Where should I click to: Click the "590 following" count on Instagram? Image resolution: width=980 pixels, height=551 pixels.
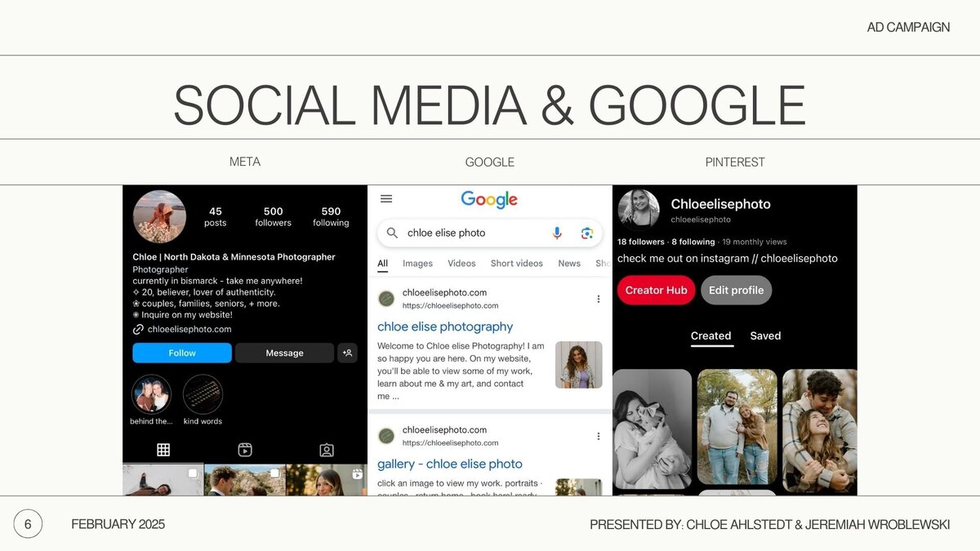331,216
